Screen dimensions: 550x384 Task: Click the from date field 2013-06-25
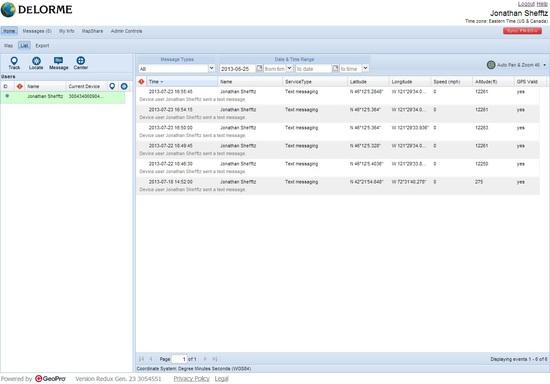[238, 69]
